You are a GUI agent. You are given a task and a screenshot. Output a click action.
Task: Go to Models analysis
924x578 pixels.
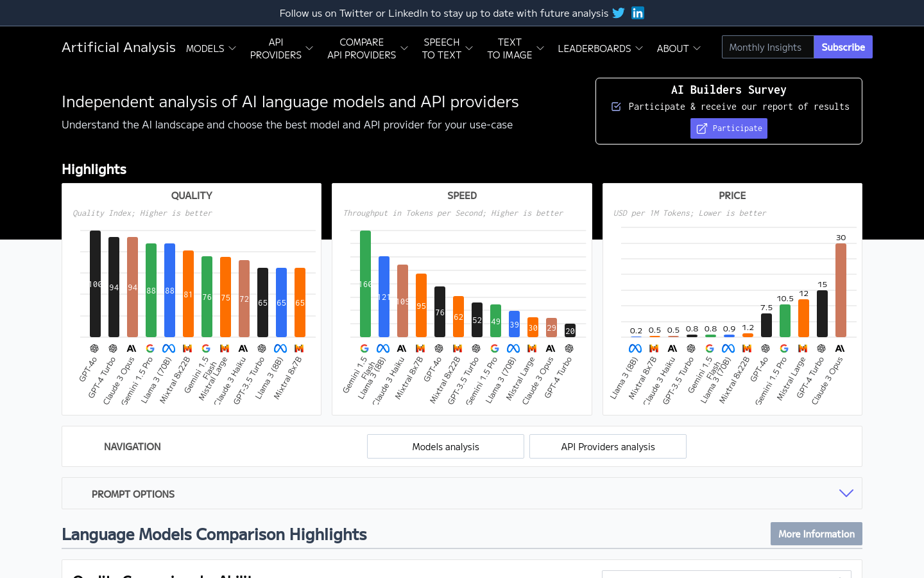click(x=445, y=446)
